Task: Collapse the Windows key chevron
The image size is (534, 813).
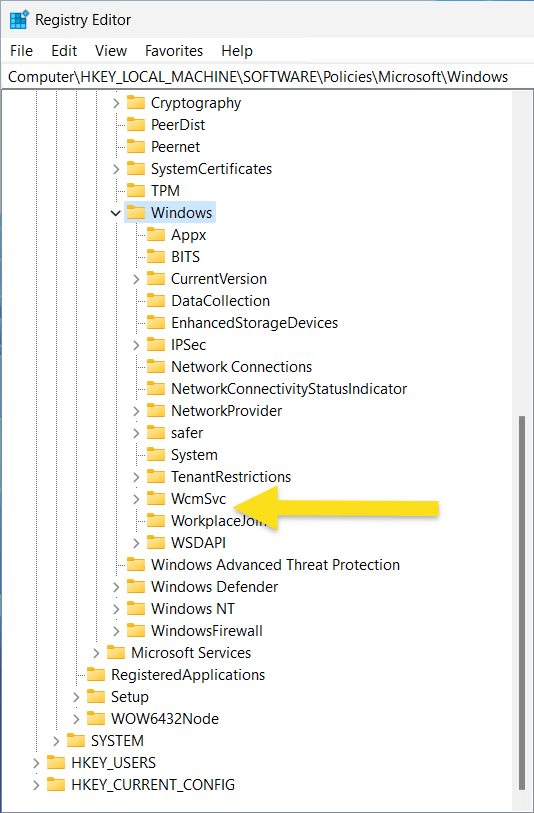Action: point(116,213)
